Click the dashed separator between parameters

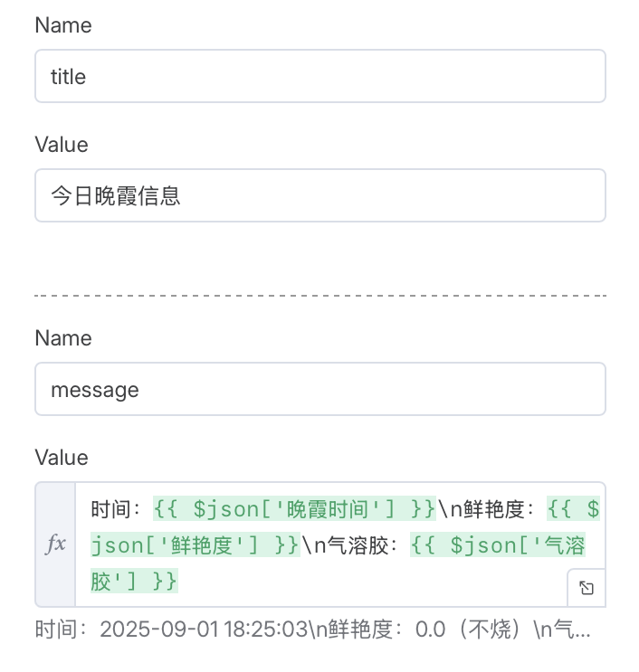[x=319, y=296]
